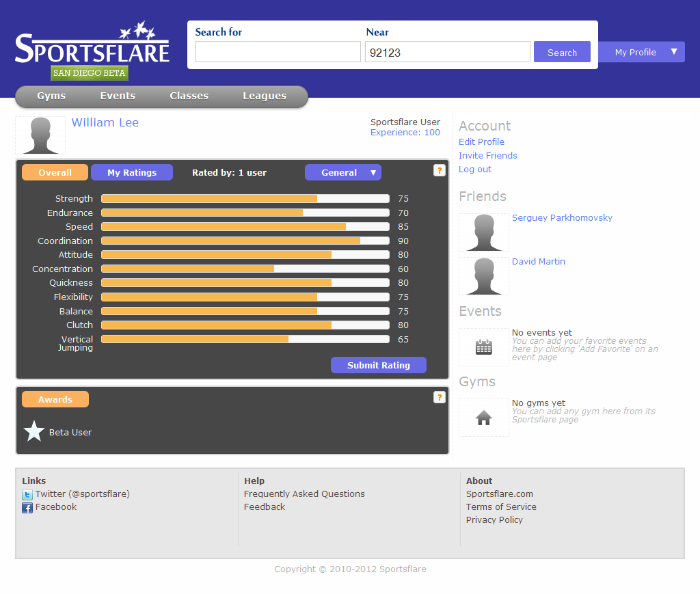
Task: Open the Classes navigation tab
Action: [189, 96]
